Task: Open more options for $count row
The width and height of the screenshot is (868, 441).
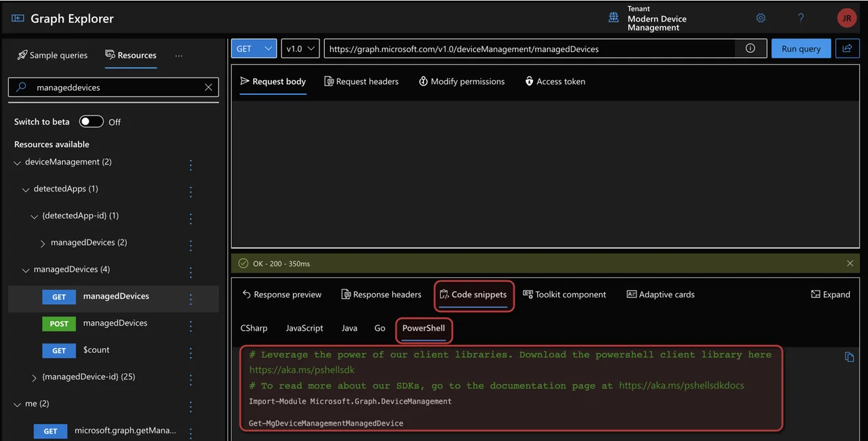Action: click(191, 353)
